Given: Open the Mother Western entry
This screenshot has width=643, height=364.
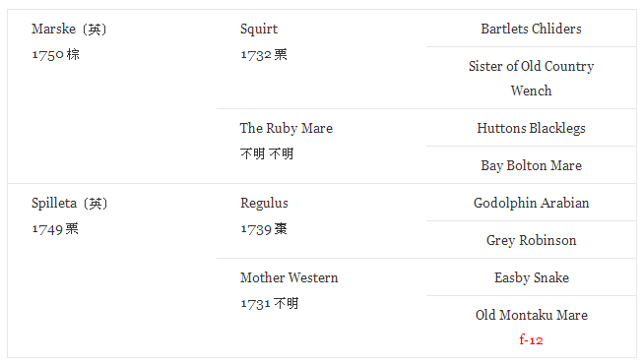Looking at the screenshot, I should pyautogui.click(x=289, y=277).
